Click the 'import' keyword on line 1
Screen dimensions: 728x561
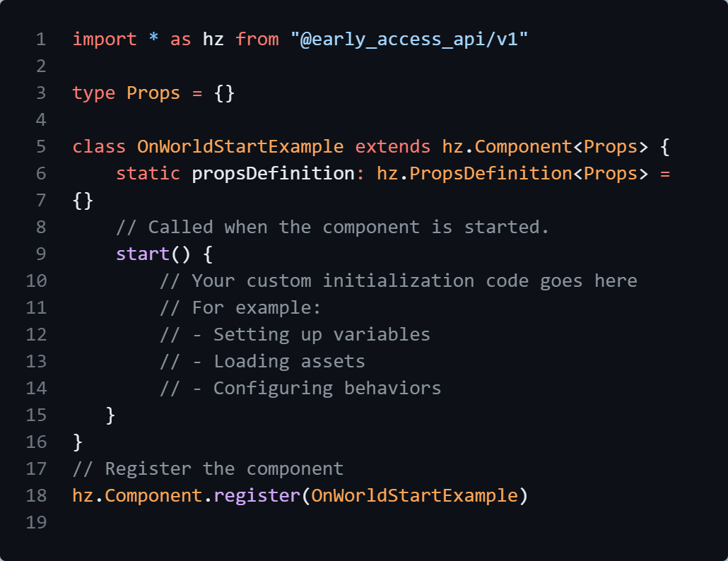105,39
